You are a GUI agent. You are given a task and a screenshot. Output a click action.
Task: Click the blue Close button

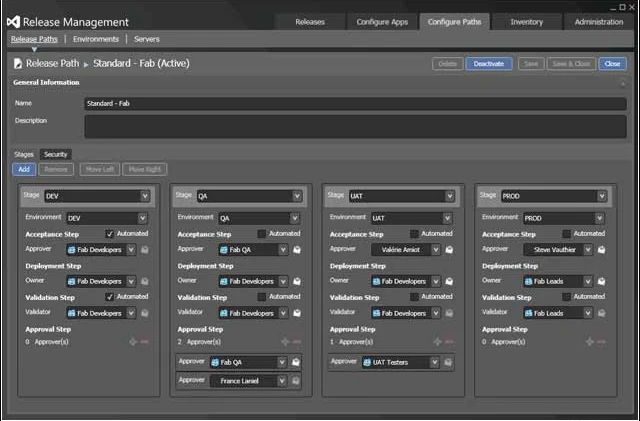pyautogui.click(x=612, y=64)
